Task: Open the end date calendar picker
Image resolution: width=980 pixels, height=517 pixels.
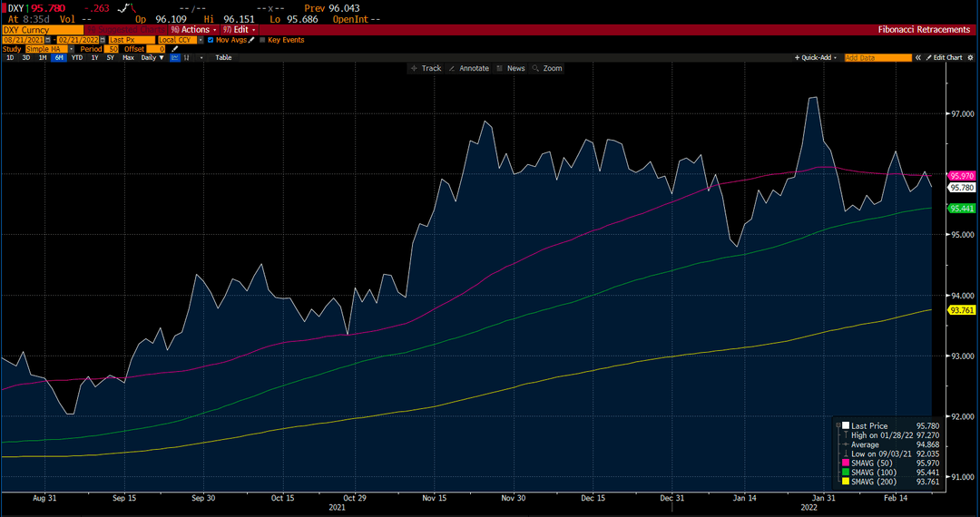Action: [103, 40]
